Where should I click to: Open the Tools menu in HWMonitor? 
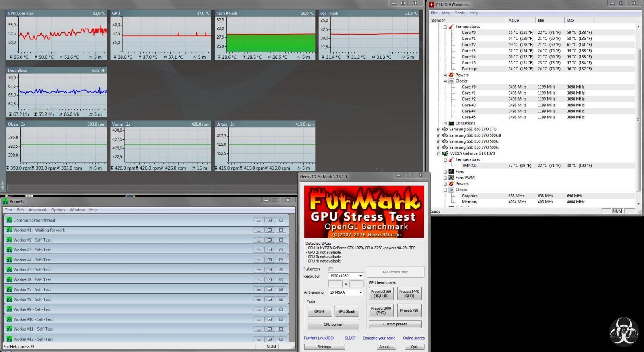[460, 13]
